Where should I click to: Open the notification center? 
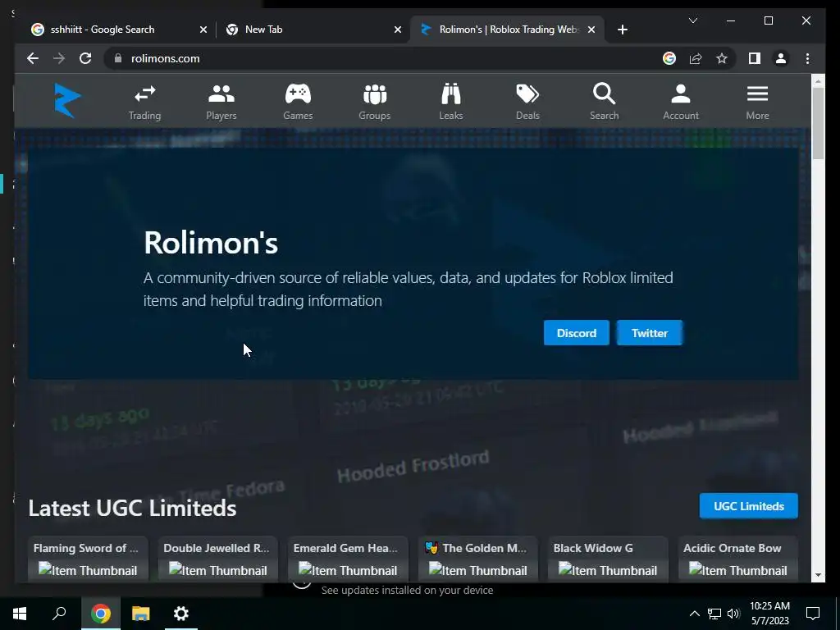pyautogui.click(x=813, y=614)
